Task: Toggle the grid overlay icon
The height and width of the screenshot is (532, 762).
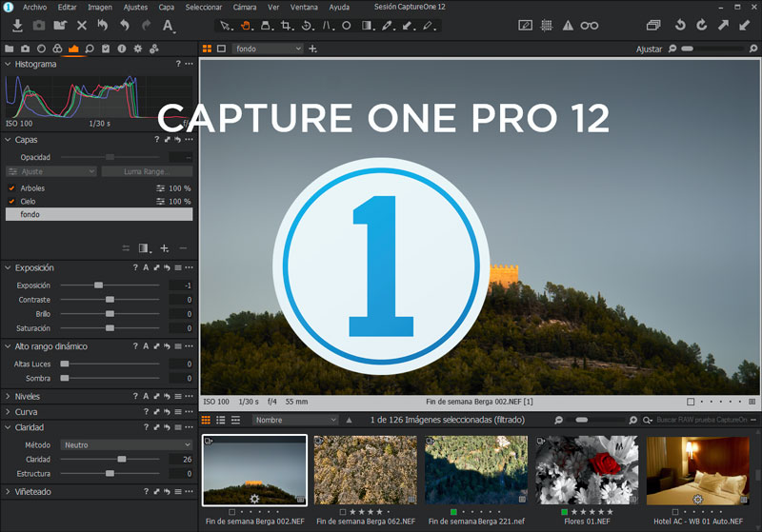Action: (x=547, y=26)
